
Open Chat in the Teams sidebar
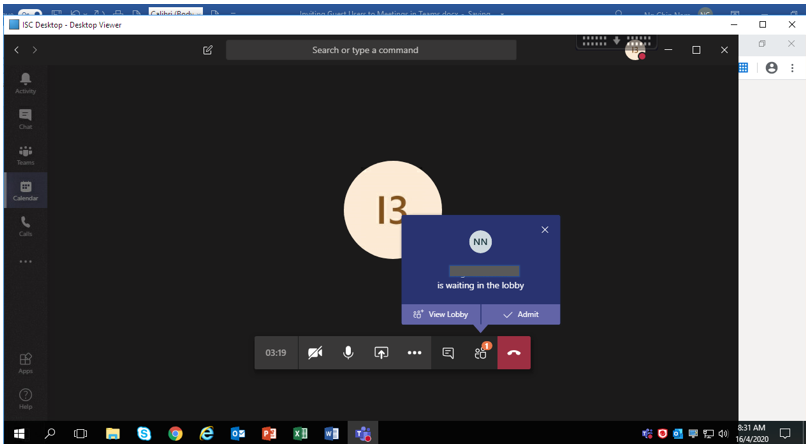pos(25,119)
